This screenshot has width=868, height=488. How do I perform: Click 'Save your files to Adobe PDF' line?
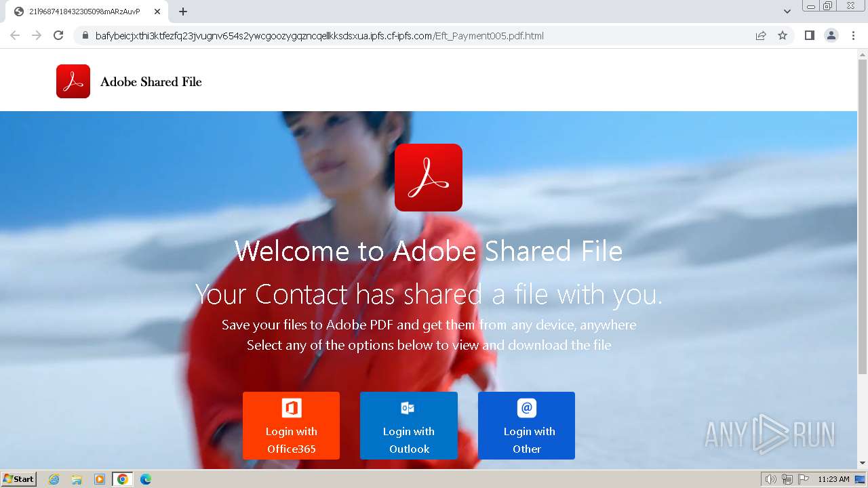[x=429, y=325]
